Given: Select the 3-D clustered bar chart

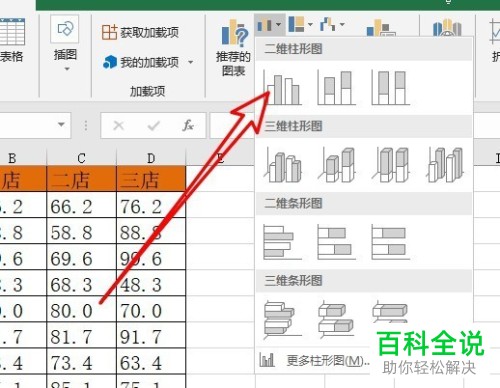Looking at the screenshot, I should click(x=283, y=319).
